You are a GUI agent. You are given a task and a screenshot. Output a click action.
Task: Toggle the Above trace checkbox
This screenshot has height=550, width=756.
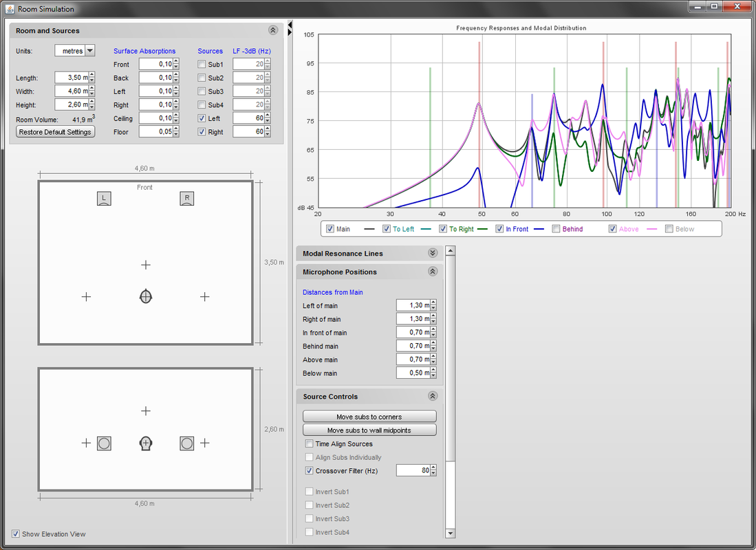click(x=612, y=229)
